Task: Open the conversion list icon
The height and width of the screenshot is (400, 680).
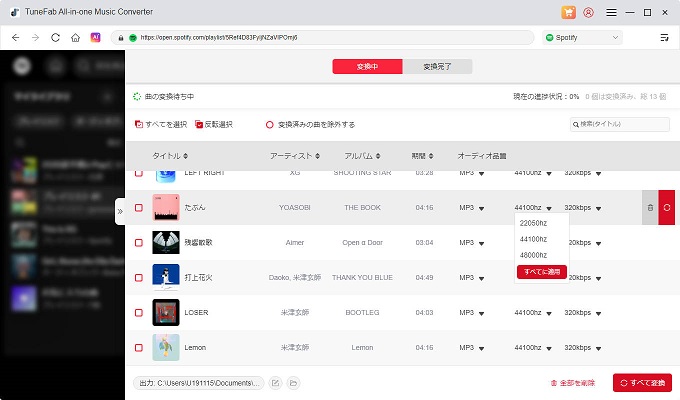Action: 664,38
